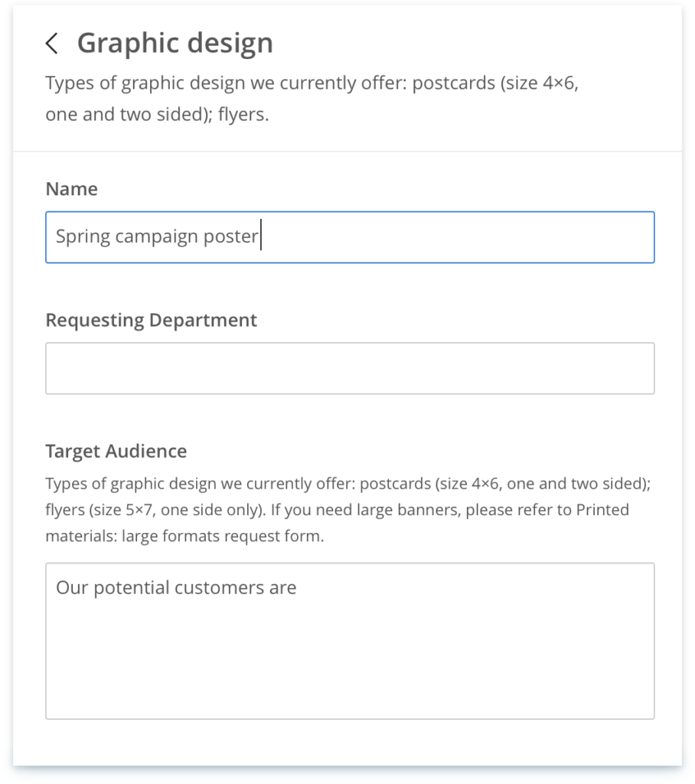Image resolution: width=695 pixels, height=784 pixels.
Task: Click into the Requesting Department field
Action: 350,368
